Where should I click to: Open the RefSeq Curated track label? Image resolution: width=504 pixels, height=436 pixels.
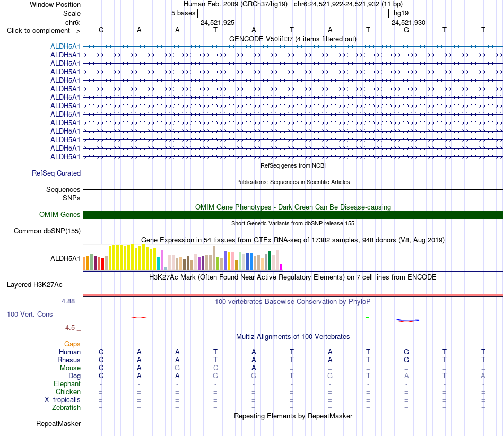tap(56, 173)
